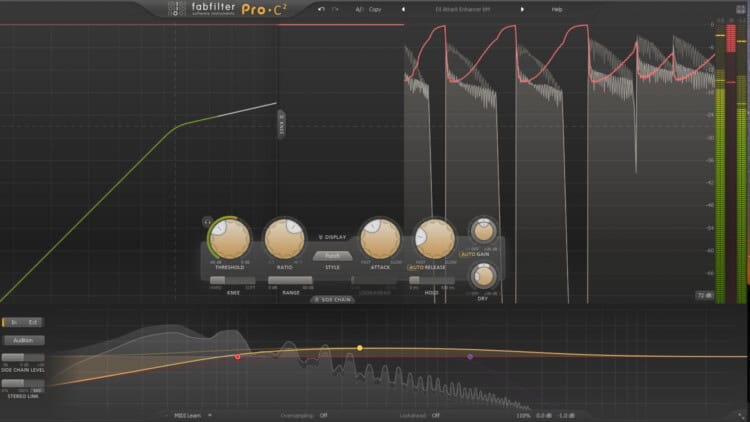The image size is (750, 422).
Task: Open the preset name dropdown
Action: tap(463, 9)
